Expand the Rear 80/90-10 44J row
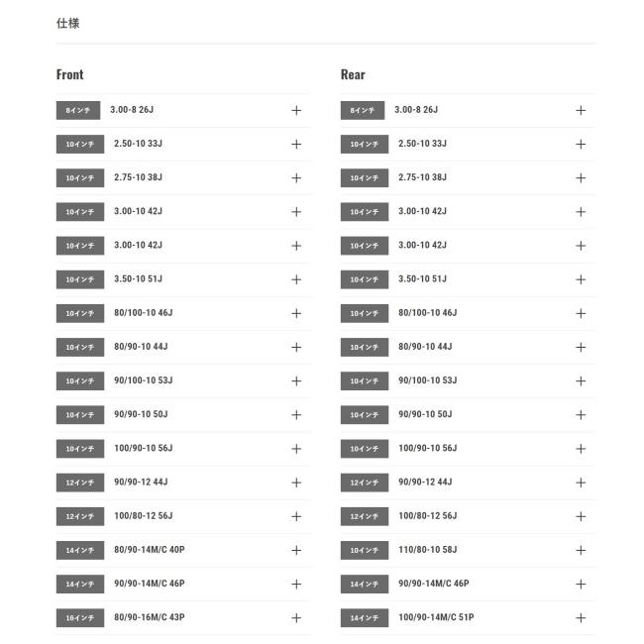The width and height of the screenshot is (644, 644). pyautogui.click(x=581, y=347)
